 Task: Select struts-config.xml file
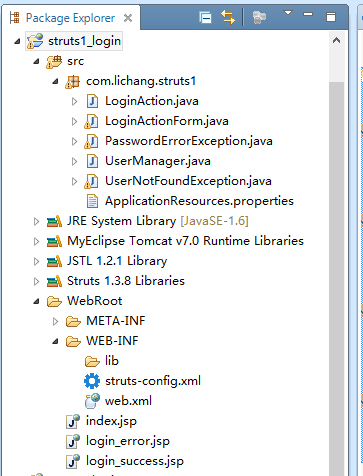pyautogui.click(x=153, y=381)
